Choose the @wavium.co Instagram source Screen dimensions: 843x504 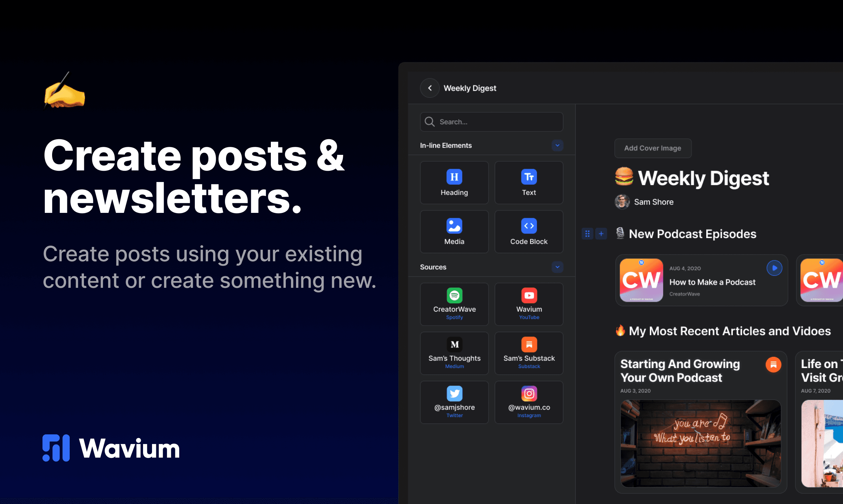click(x=529, y=402)
